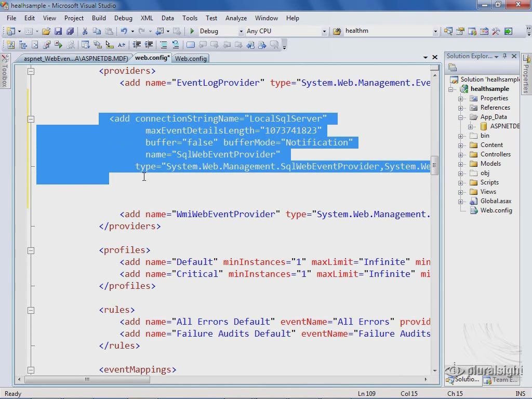This screenshot has height=399, width=532.
Task: Click the editor scroll-down arrow
Action: (x=435, y=370)
